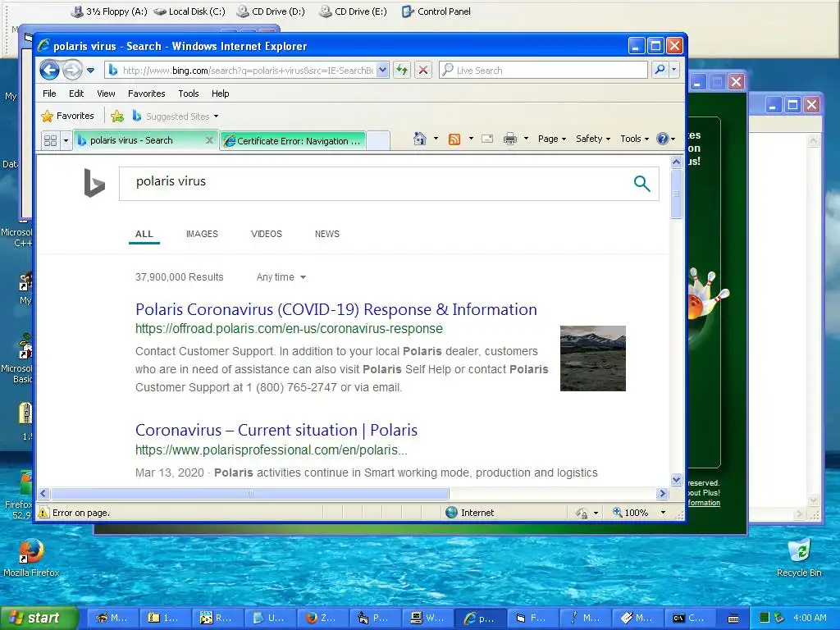
Task: Open Local Disk (C:) shortcut
Action: [189, 11]
